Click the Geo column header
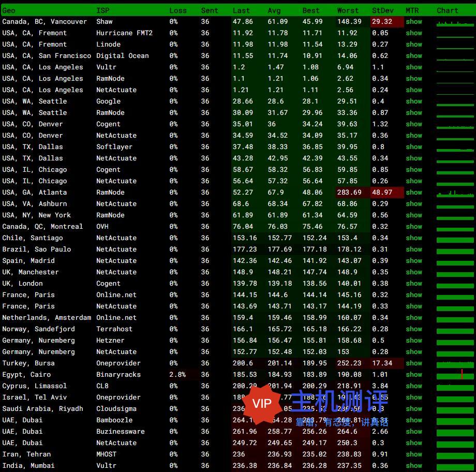Viewport: 476px width, 472px height. 8,11
